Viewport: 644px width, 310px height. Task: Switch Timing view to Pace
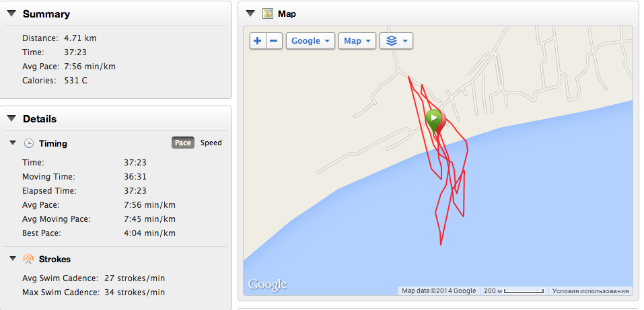183,143
